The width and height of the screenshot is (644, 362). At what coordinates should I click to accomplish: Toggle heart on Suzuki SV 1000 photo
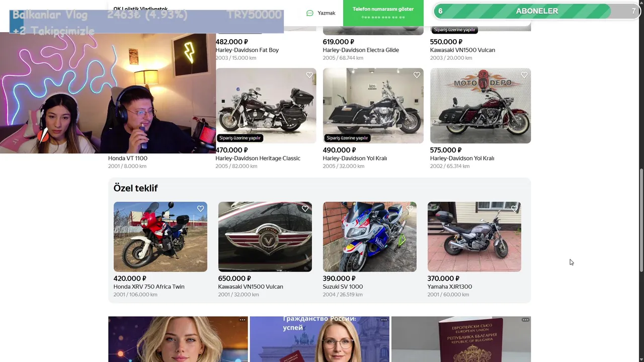(410, 209)
